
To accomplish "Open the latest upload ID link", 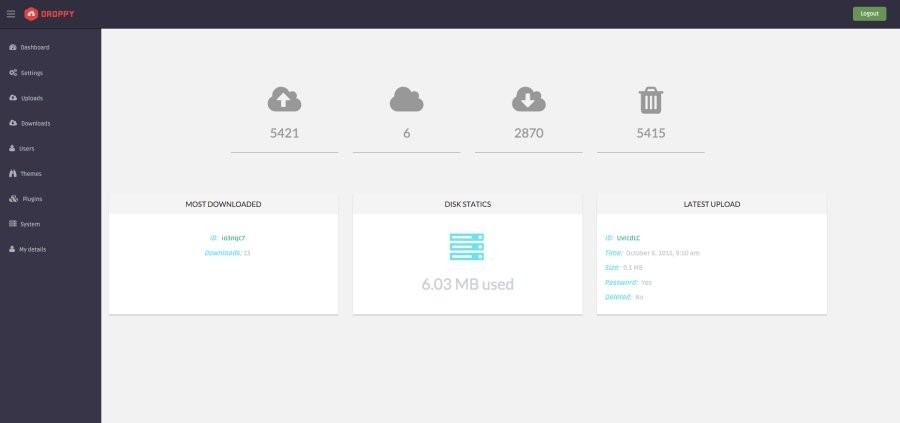I will [629, 238].
